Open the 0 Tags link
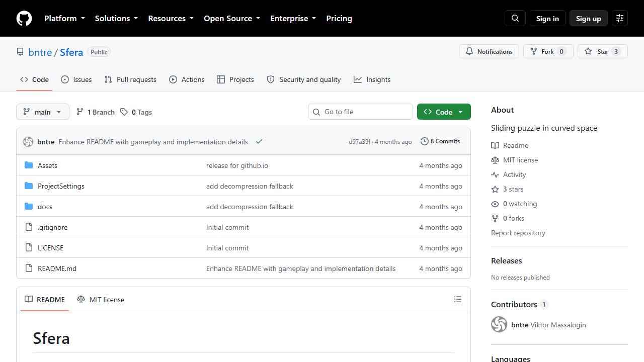This screenshot has width=644, height=362. click(x=136, y=112)
